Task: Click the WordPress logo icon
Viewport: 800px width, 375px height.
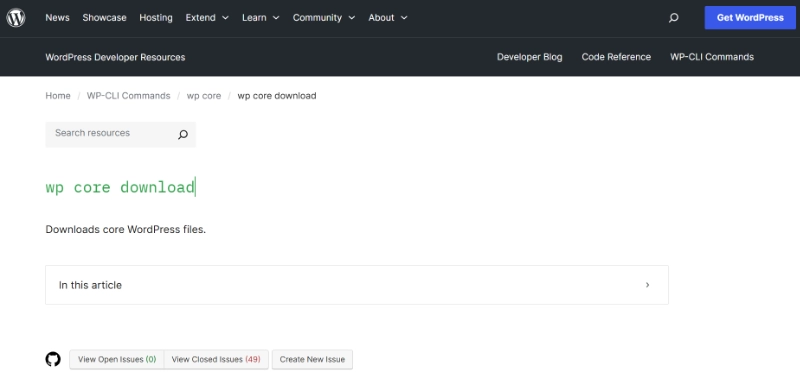Action: [16, 18]
